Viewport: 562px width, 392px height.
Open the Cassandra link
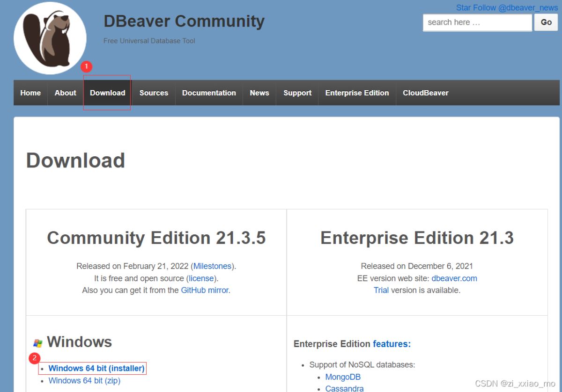[344, 388]
